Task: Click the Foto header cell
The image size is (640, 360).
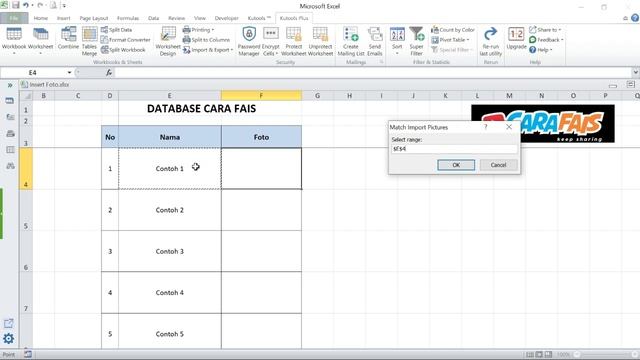Action: 261,137
